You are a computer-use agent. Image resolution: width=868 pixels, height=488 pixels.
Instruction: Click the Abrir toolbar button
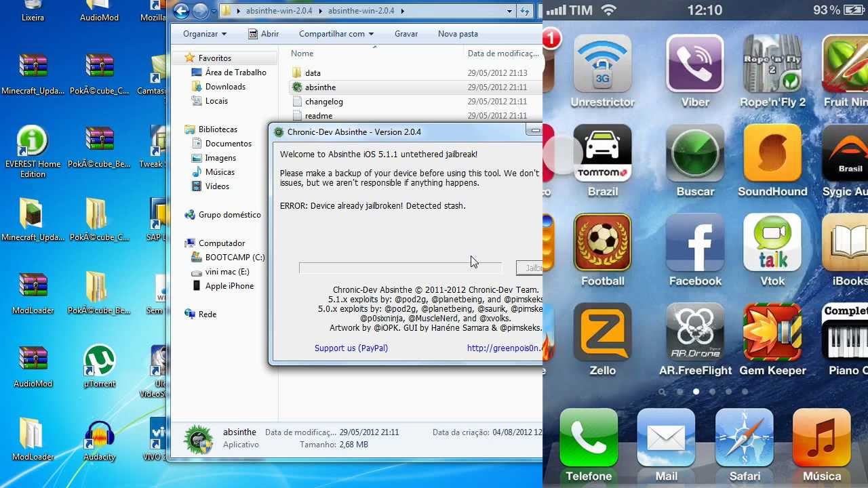pos(263,34)
